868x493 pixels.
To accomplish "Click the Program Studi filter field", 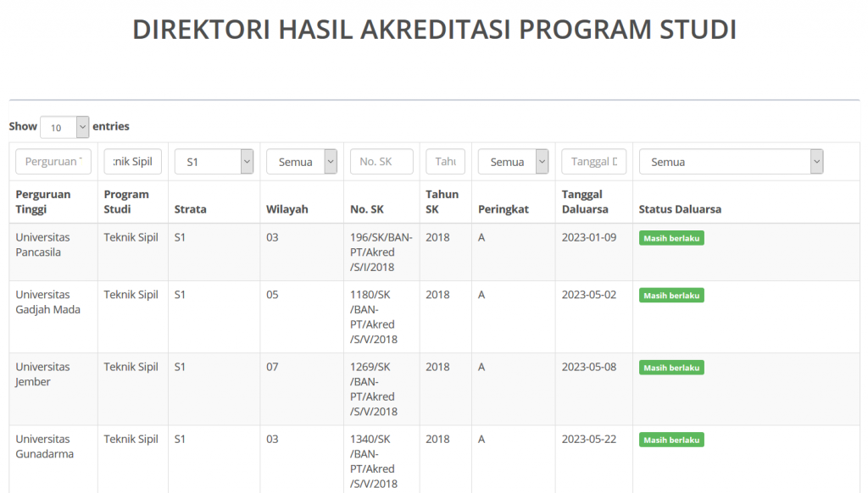I will pyautogui.click(x=133, y=162).
